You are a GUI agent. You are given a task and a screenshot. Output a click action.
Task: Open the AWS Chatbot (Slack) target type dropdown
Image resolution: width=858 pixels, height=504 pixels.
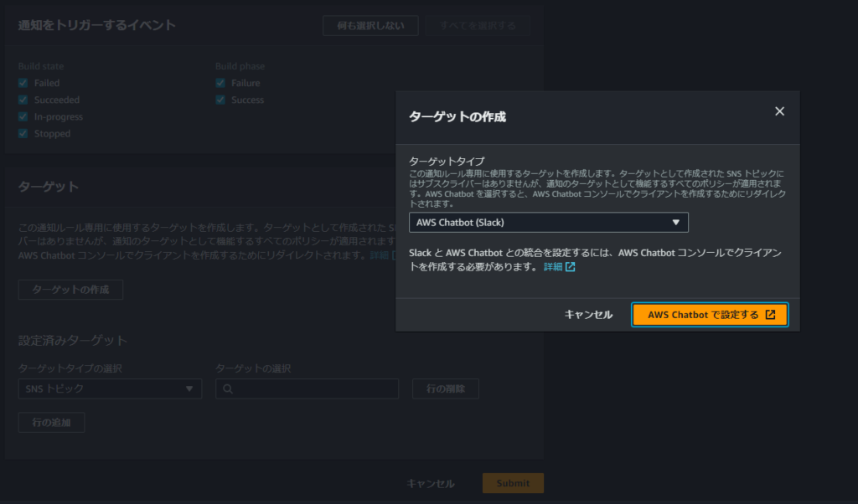[548, 222]
